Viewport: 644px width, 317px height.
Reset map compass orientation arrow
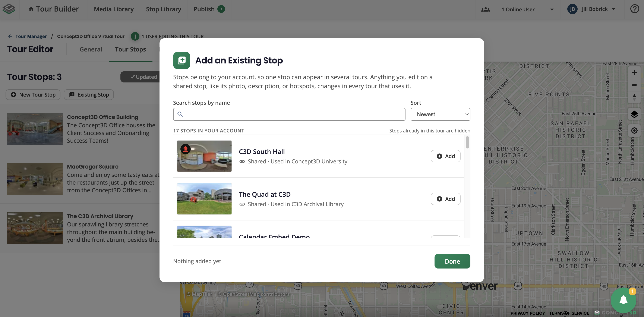coord(634,97)
